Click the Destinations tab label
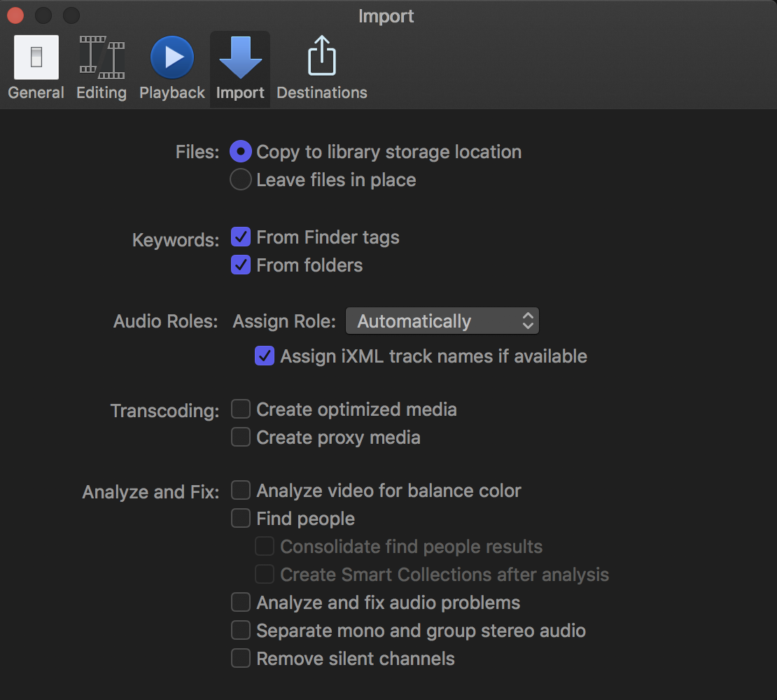This screenshot has width=777, height=700. coord(322,92)
